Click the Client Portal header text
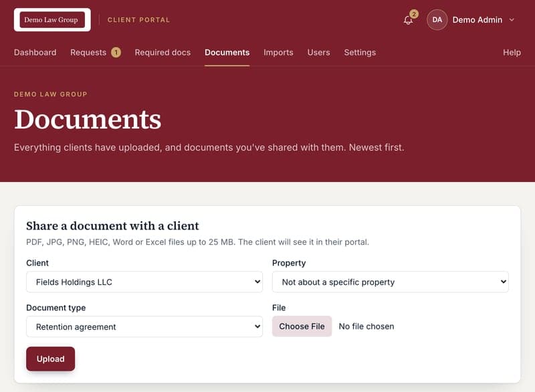Image resolution: width=535 pixels, height=392 pixels. (138, 20)
